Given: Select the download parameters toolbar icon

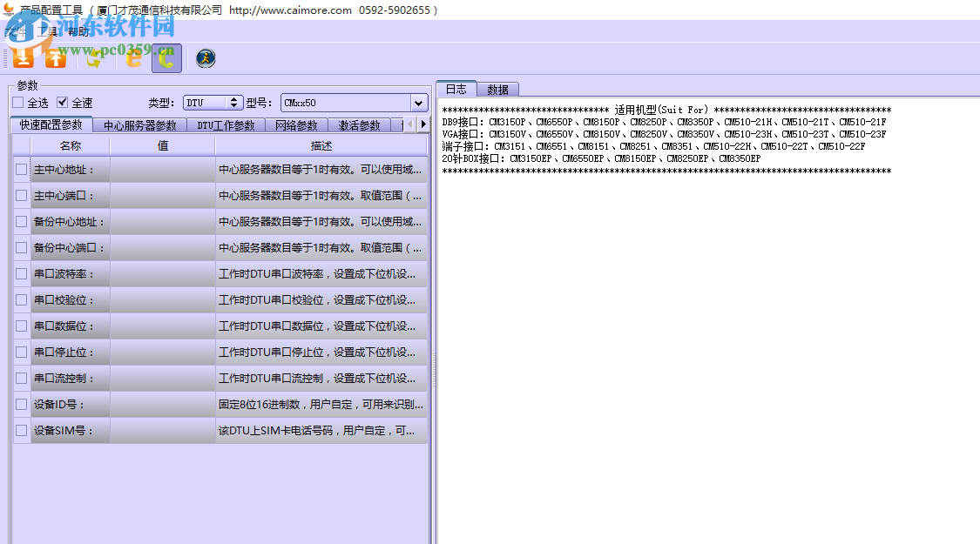Looking at the screenshot, I should [22, 58].
